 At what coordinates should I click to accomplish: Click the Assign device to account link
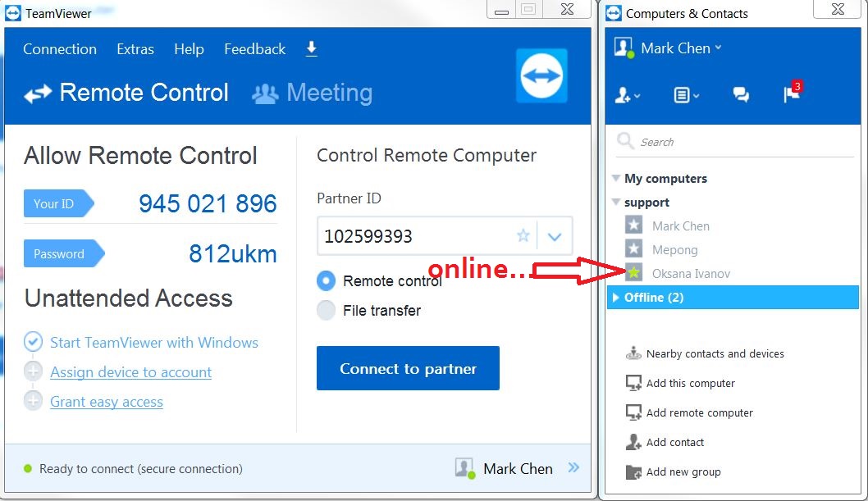point(130,372)
